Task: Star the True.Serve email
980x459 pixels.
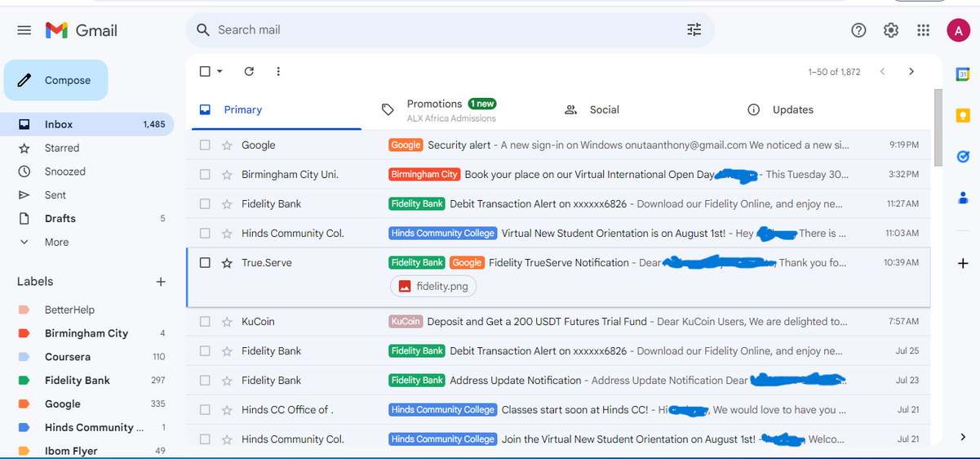Action: pos(227,263)
